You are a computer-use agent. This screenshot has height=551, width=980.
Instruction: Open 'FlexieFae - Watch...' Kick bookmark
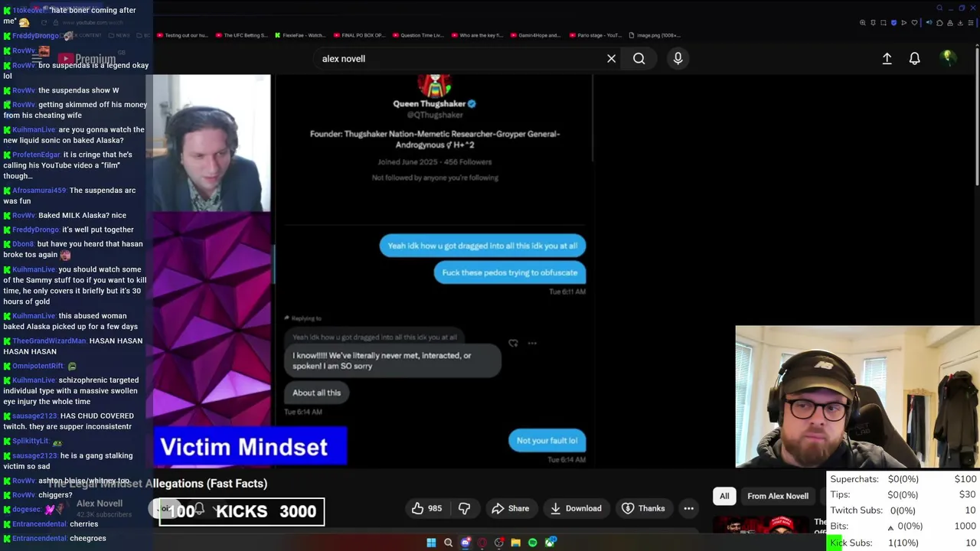299,35
